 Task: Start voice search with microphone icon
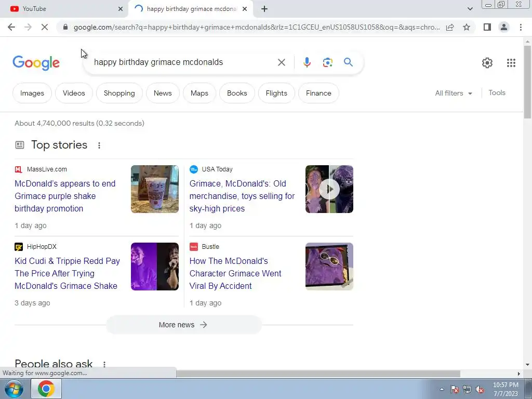pos(307,62)
